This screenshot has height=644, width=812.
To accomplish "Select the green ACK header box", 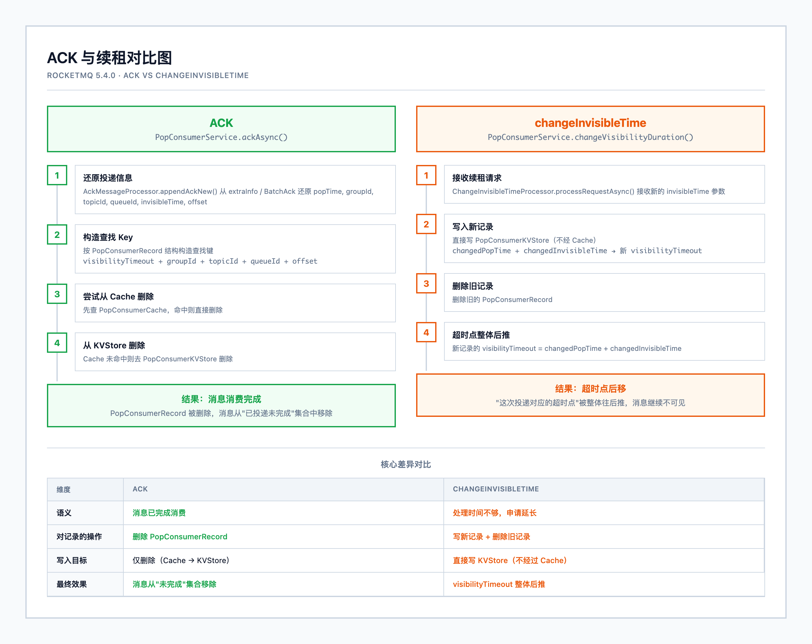I will [x=221, y=129].
